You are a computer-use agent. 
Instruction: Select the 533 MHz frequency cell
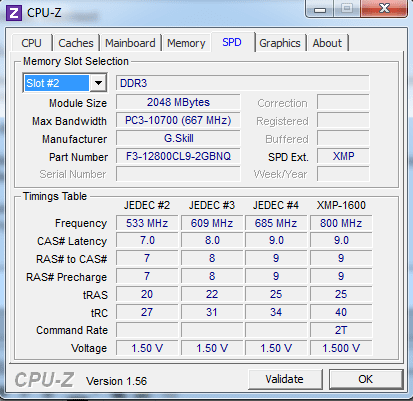tap(147, 223)
